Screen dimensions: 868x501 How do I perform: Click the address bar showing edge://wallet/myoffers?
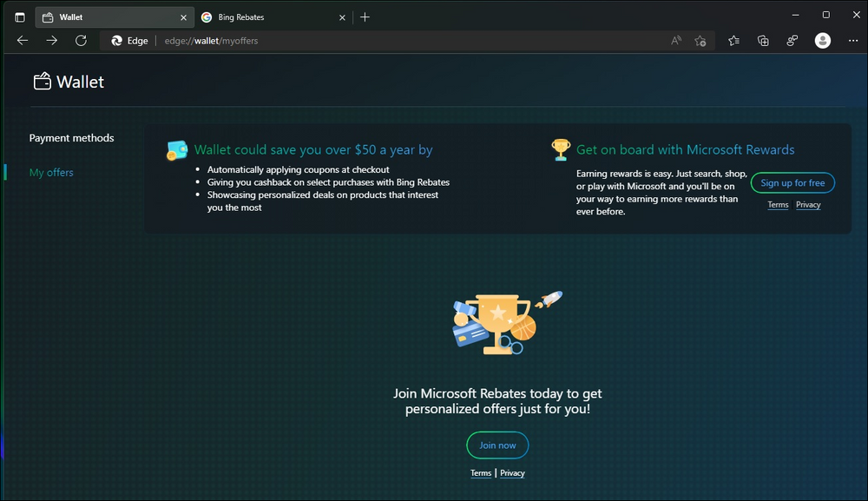[211, 40]
